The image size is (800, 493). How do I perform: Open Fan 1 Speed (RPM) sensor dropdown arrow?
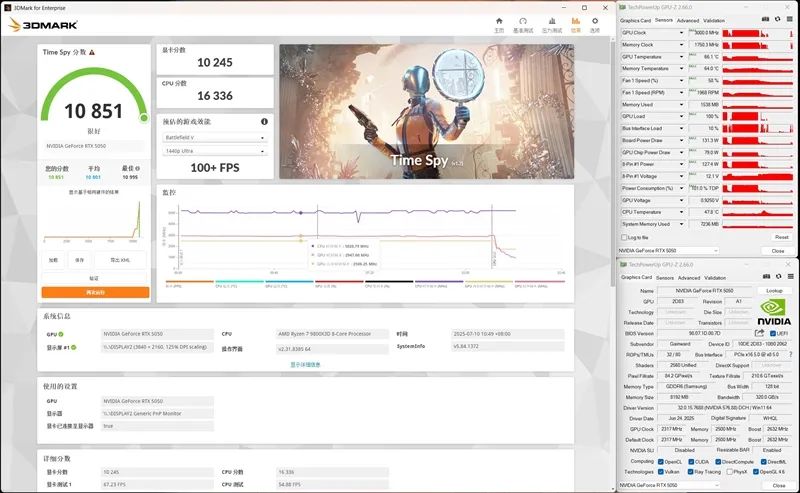(x=681, y=92)
